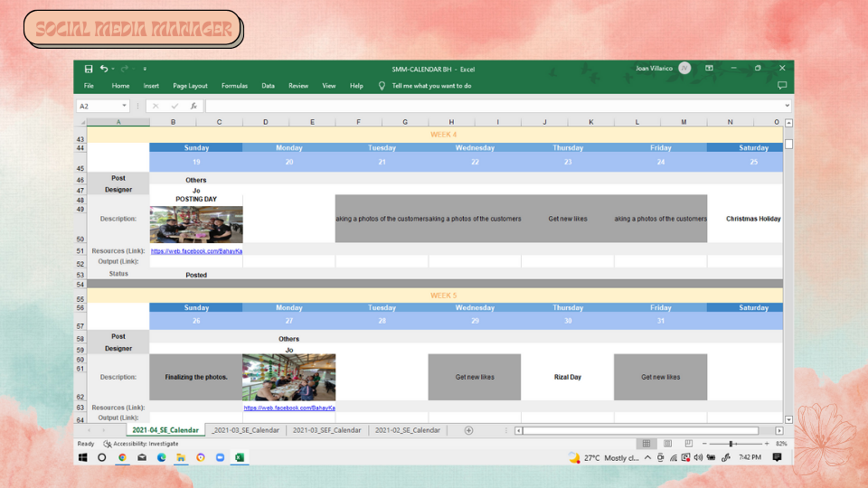868x488 pixels.
Task: Click horizontal scrollbar right arrow
Action: tap(778, 430)
